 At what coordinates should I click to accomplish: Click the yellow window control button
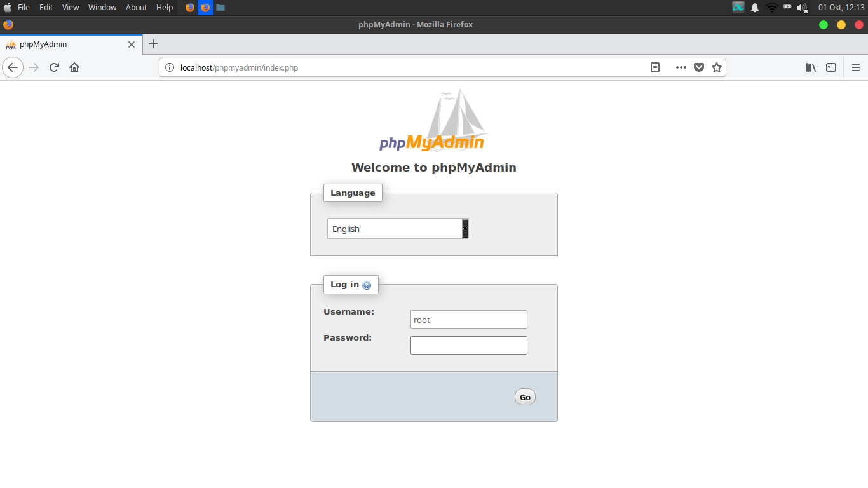pyautogui.click(x=841, y=25)
